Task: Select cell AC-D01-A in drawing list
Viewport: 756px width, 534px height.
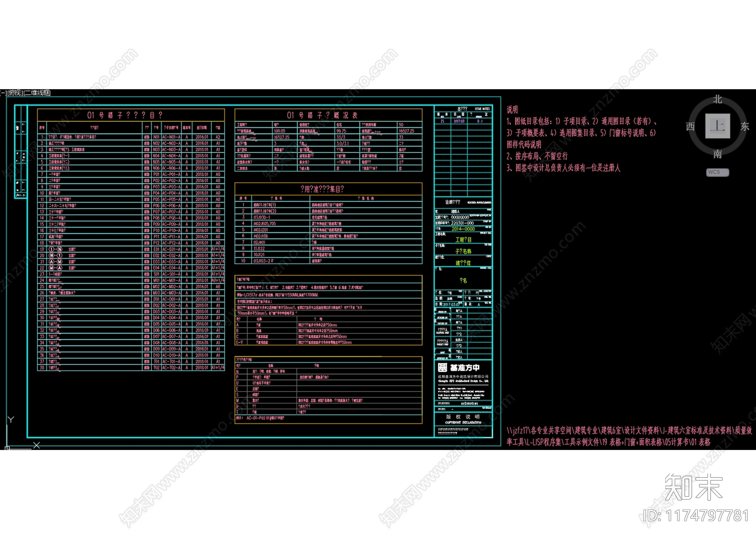Action: pyautogui.click(x=172, y=299)
